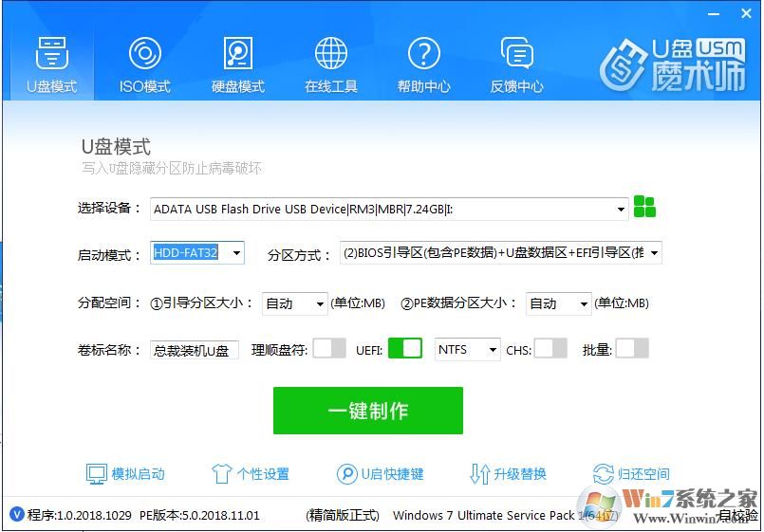The width and height of the screenshot is (764, 532).
Task: Click the blue V icon in status bar
Action: click(16, 514)
